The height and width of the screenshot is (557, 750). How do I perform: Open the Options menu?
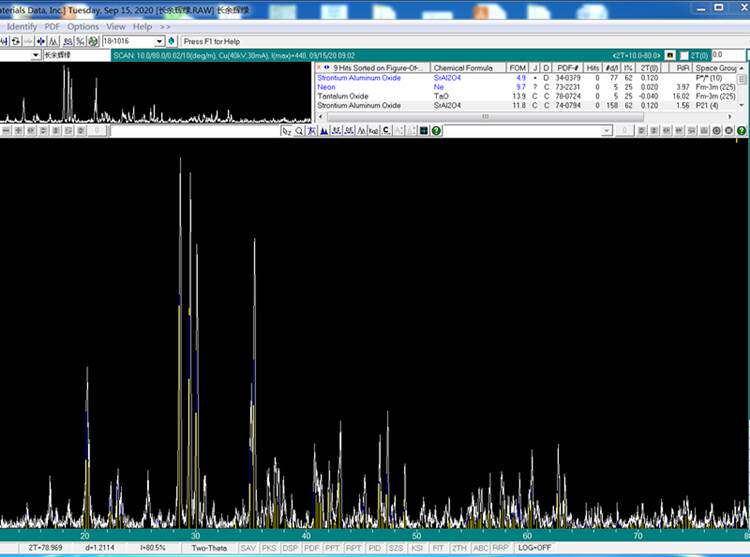83,26
